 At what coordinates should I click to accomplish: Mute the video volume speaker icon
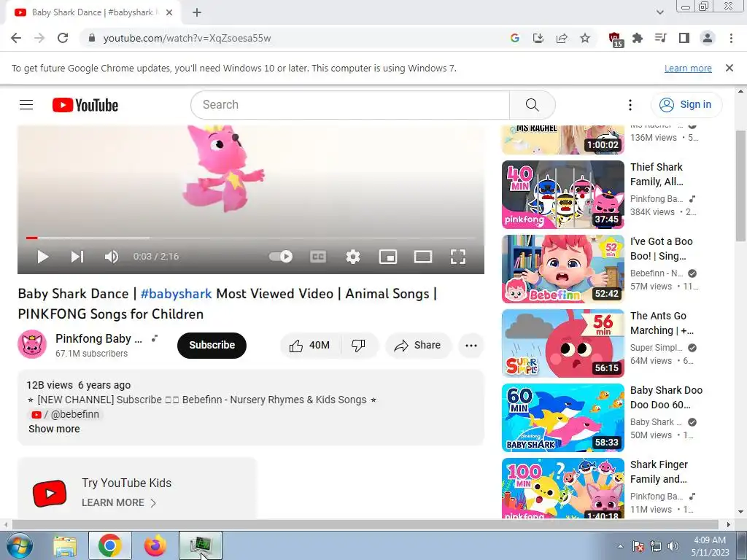pos(112,257)
